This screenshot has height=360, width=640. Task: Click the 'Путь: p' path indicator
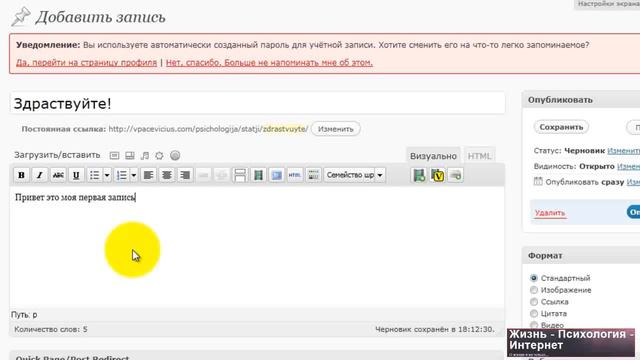coord(24,315)
